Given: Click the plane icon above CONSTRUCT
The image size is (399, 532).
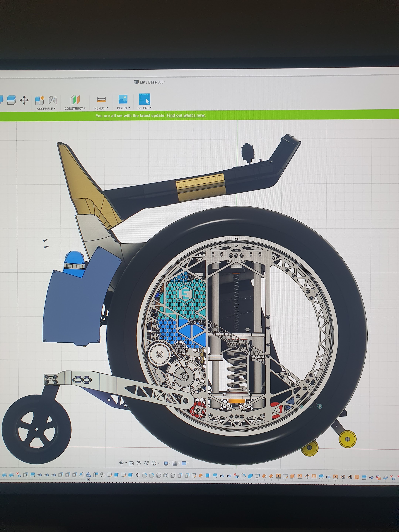Looking at the screenshot, I should (x=75, y=100).
